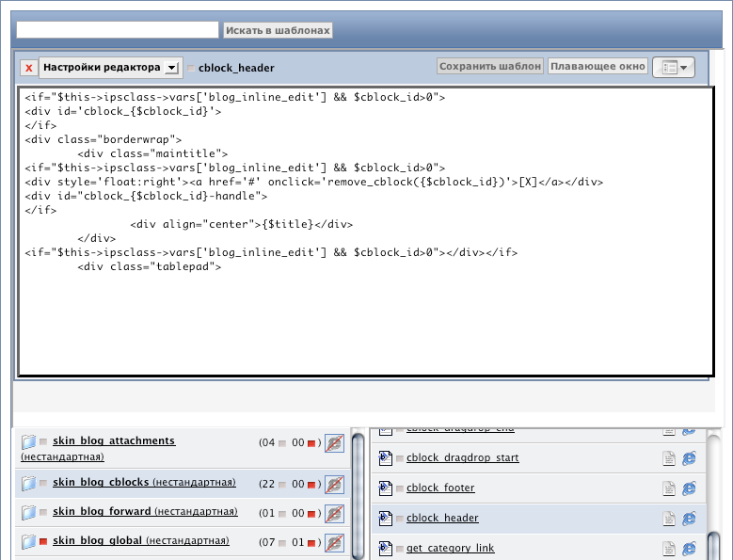Open the skin_blog_global folder icon
Screen dimensions: 733x560
pos(28,541)
